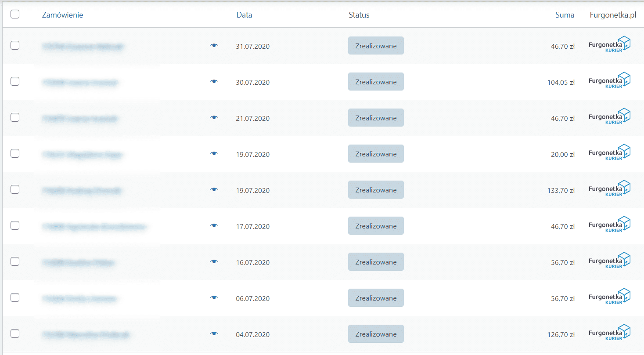Mark the 133,70 zł order checkbox
Viewport: 644px width, 355px height.
tap(15, 189)
